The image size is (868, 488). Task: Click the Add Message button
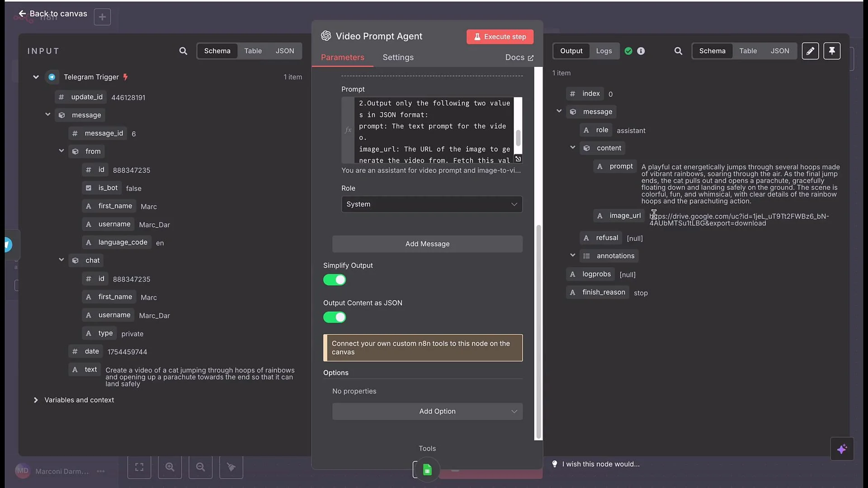[427, 244]
